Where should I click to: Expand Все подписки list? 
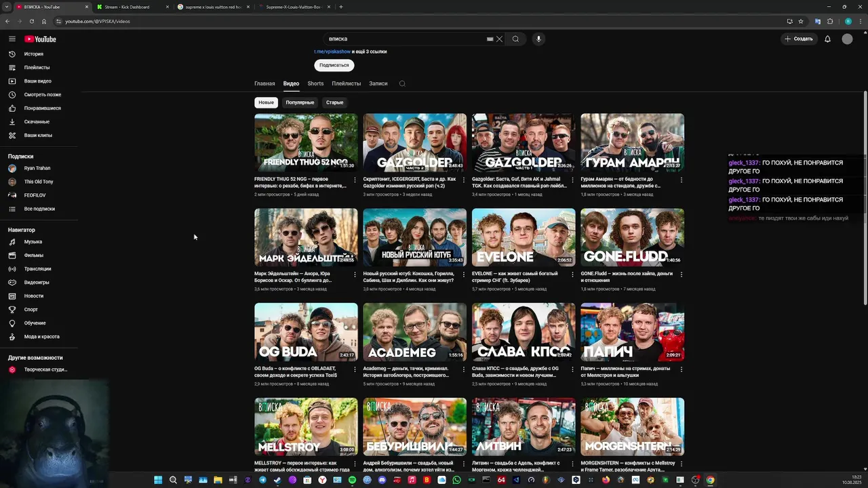tap(39, 209)
